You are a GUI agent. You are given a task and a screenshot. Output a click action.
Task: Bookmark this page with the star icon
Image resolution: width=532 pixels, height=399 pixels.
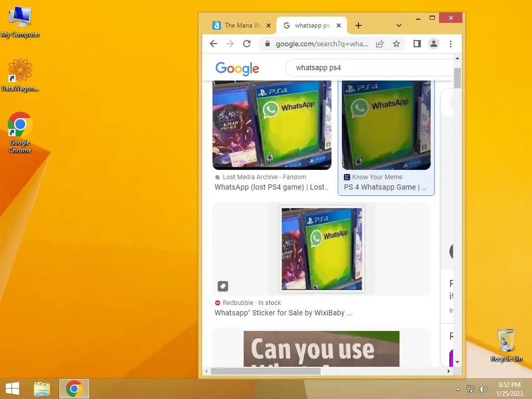click(x=396, y=44)
